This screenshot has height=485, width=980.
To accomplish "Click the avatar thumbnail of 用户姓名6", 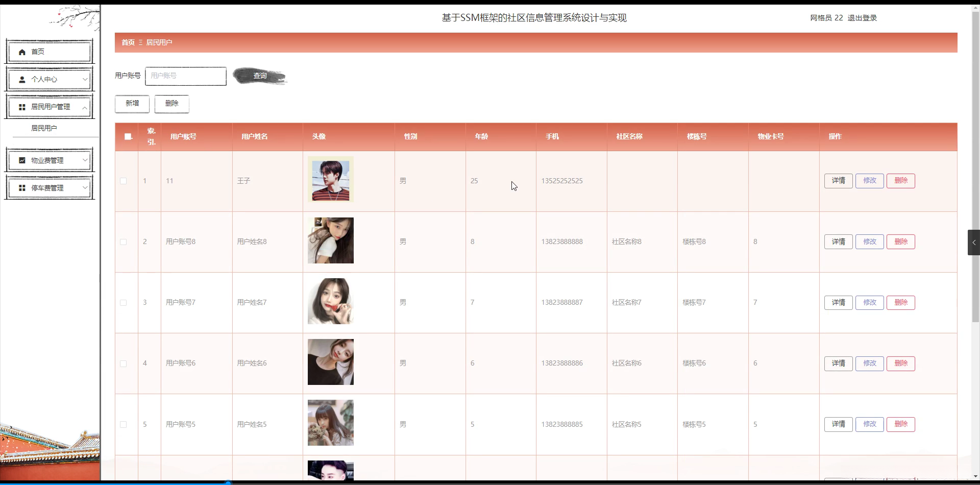I will 331,362.
